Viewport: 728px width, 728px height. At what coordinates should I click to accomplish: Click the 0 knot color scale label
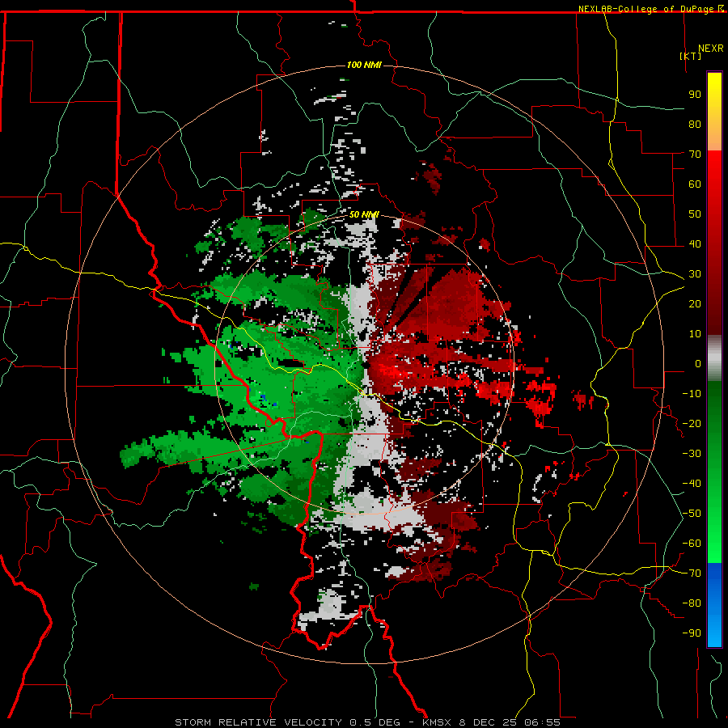click(x=698, y=363)
